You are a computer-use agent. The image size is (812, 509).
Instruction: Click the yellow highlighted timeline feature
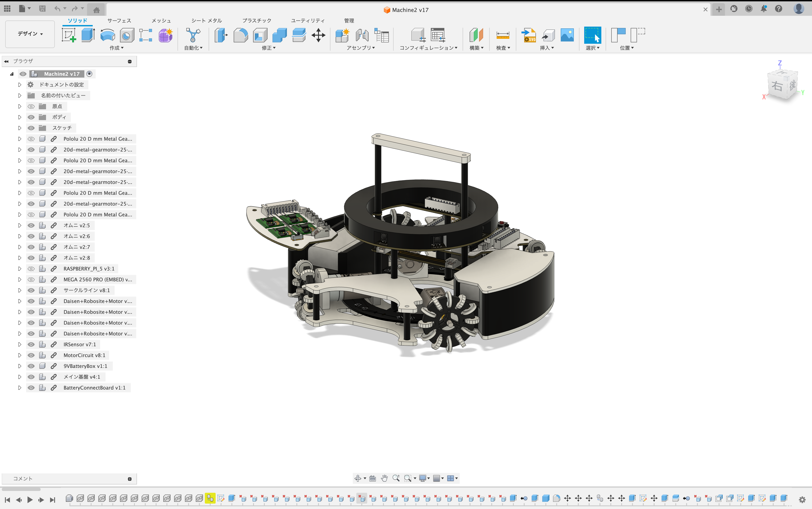click(x=210, y=498)
